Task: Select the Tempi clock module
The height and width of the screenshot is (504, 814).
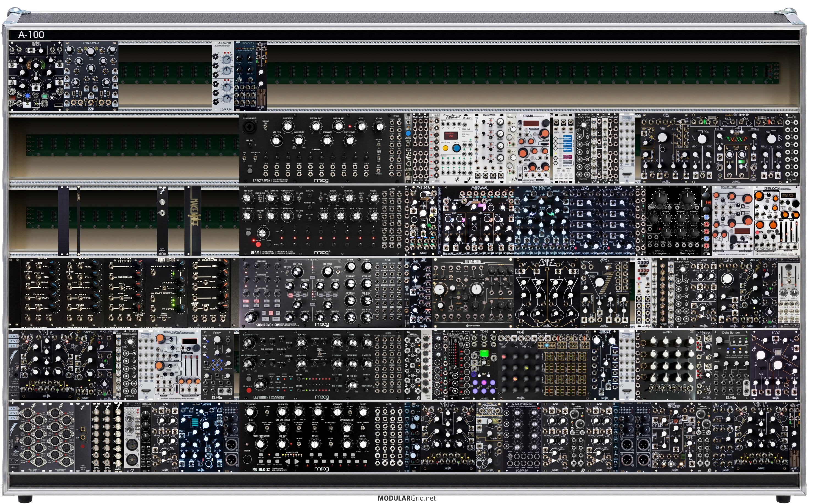Action: tap(484, 365)
